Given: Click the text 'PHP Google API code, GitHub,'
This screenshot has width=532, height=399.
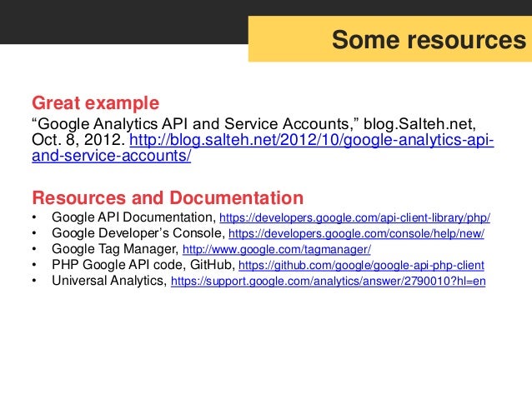Looking at the screenshot, I should [x=143, y=265].
